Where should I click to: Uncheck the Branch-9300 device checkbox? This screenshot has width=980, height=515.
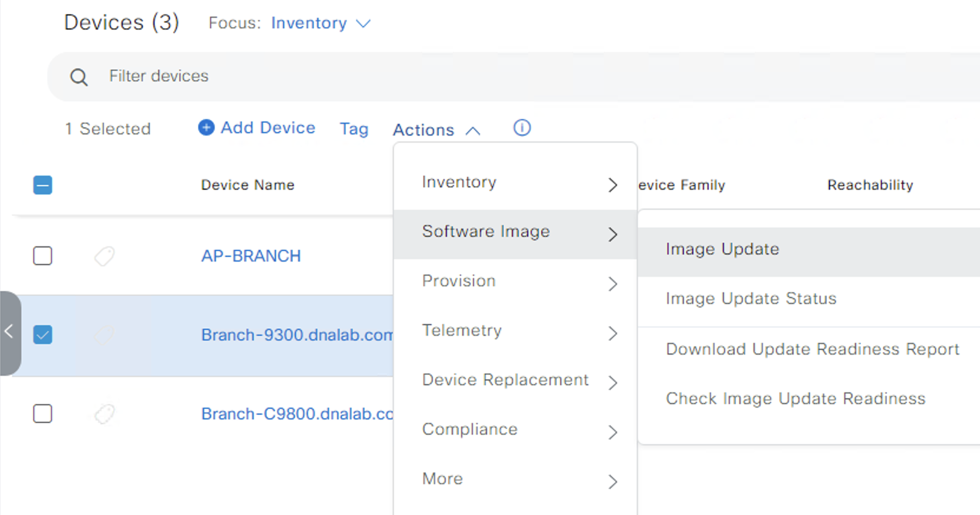click(x=42, y=335)
